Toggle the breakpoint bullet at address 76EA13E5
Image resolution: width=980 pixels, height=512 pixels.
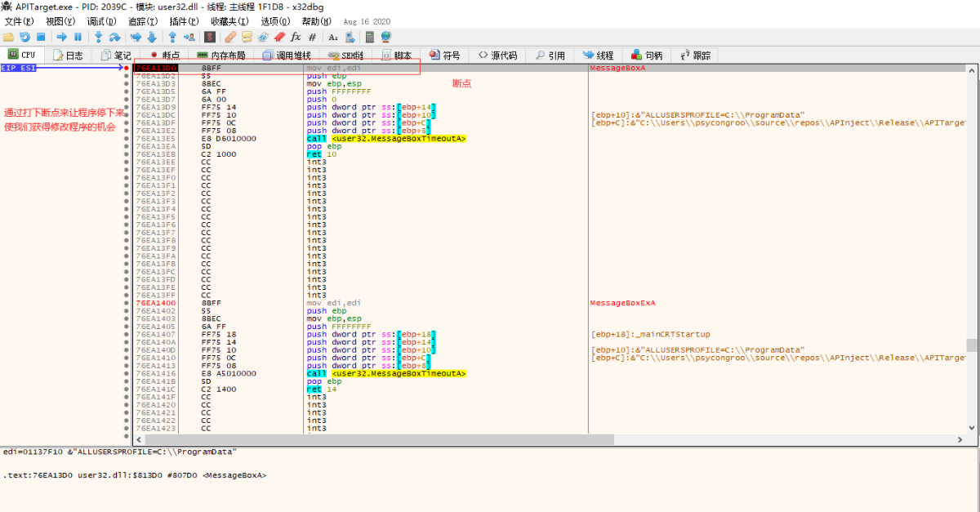[x=126, y=139]
